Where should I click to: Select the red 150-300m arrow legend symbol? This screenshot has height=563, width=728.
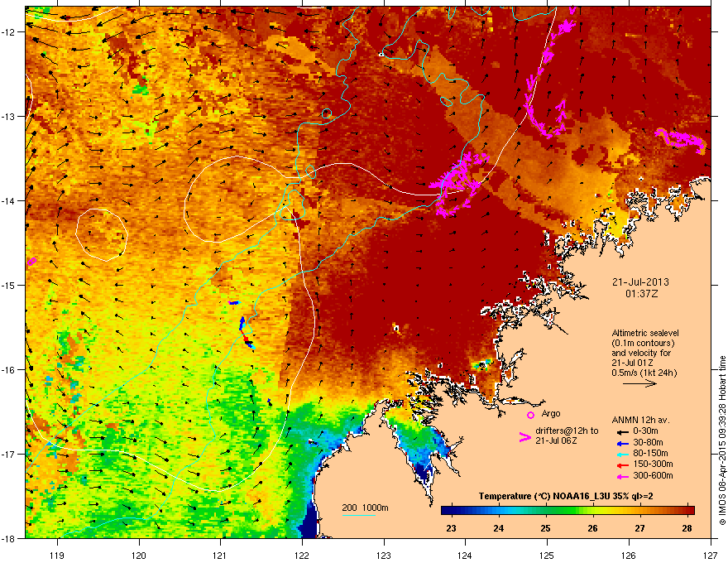coord(623,464)
